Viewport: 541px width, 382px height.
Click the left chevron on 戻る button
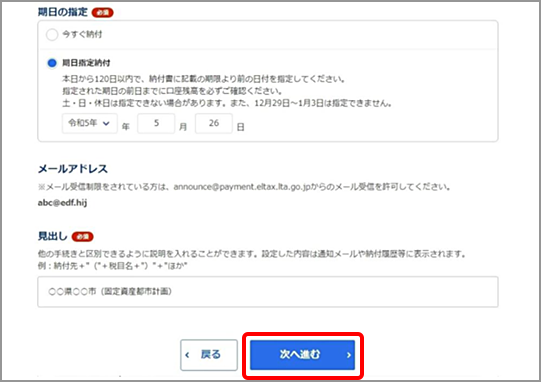pos(187,355)
